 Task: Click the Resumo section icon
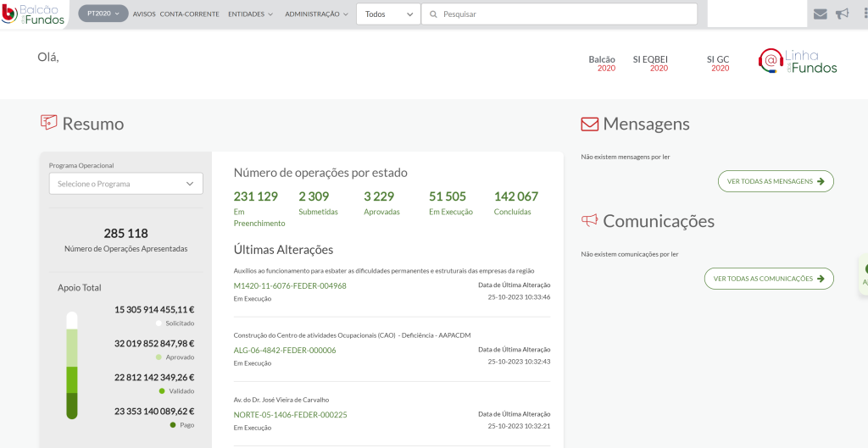48,122
